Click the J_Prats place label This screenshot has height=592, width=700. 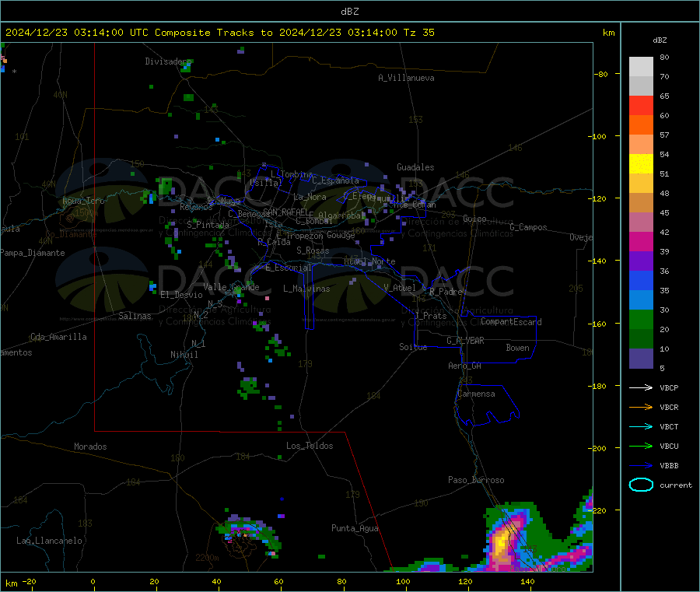430,316
